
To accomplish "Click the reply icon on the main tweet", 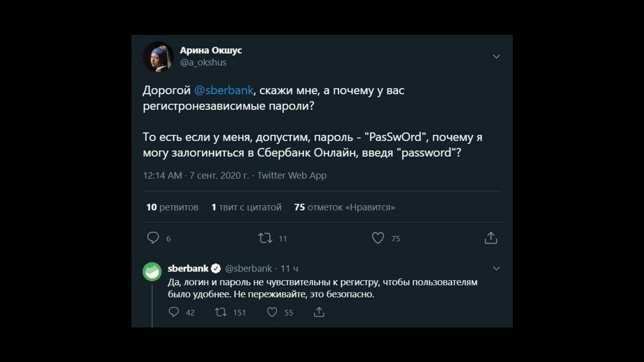I will pos(153,238).
